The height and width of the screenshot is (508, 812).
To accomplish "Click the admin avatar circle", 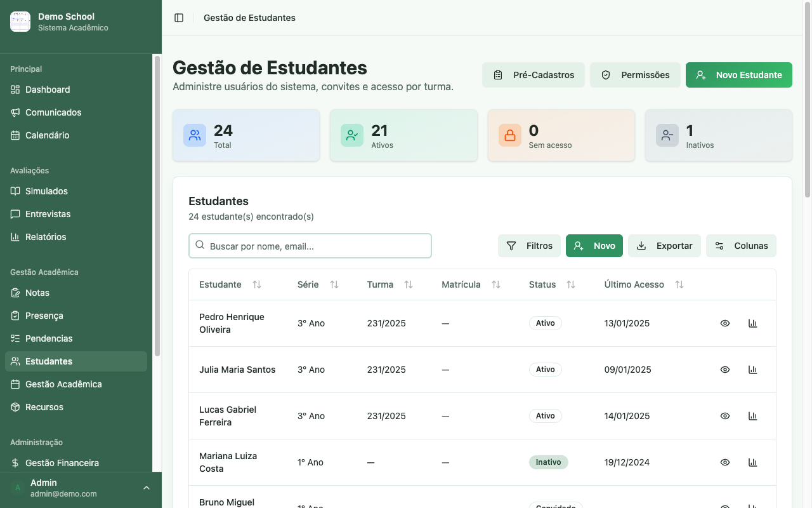I will [x=18, y=488].
